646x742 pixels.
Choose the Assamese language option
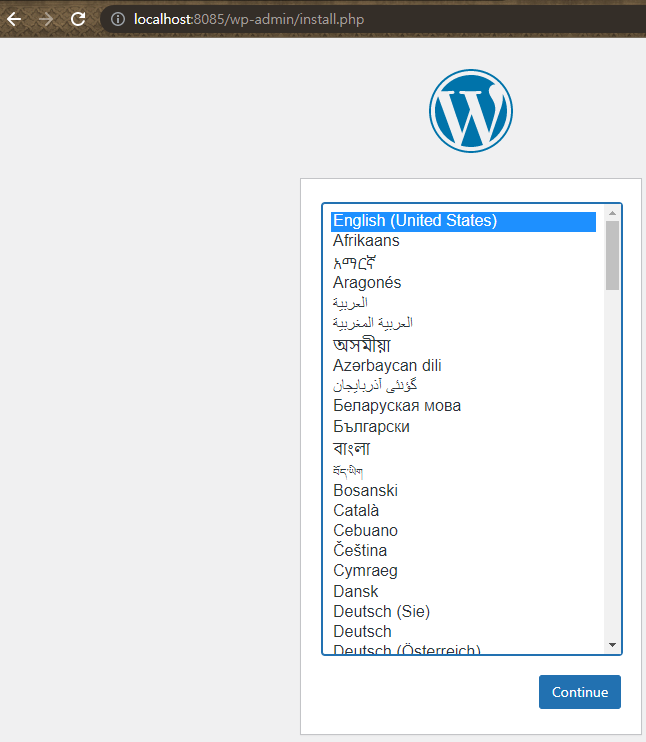(463, 344)
